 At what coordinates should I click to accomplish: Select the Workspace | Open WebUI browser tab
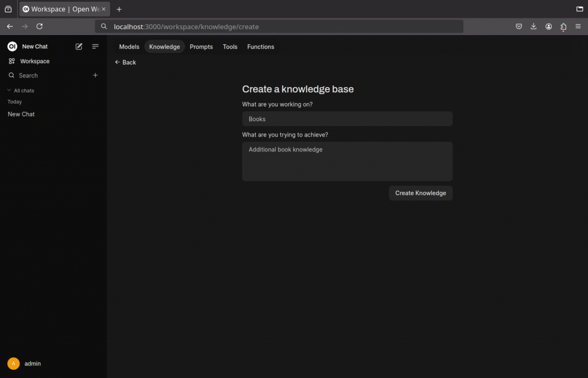[x=65, y=9]
